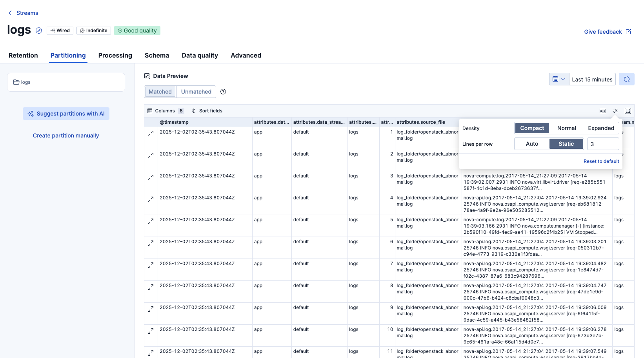The width and height of the screenshot is (644, 358).
Task: Go back to Streams list
Action: [23, 13]
